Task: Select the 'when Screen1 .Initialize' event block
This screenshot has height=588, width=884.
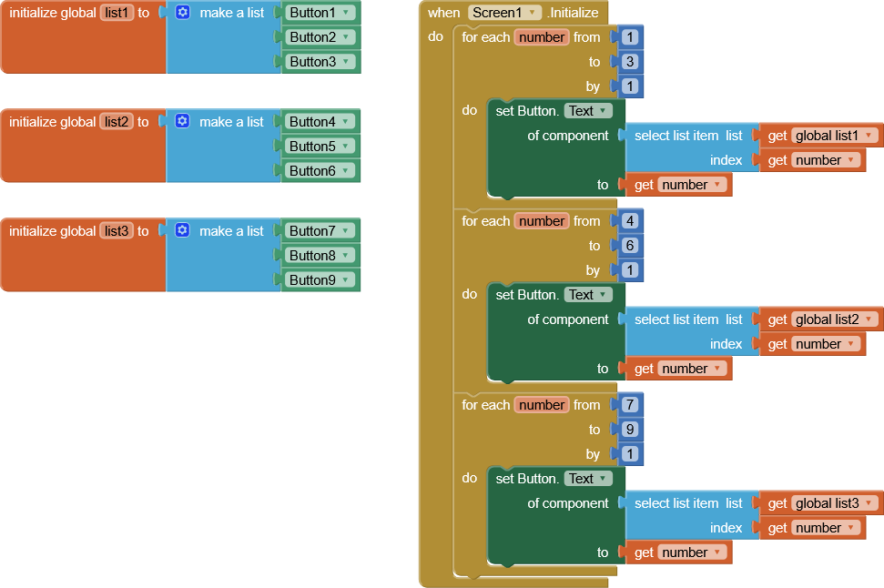Action: point(445,13)
